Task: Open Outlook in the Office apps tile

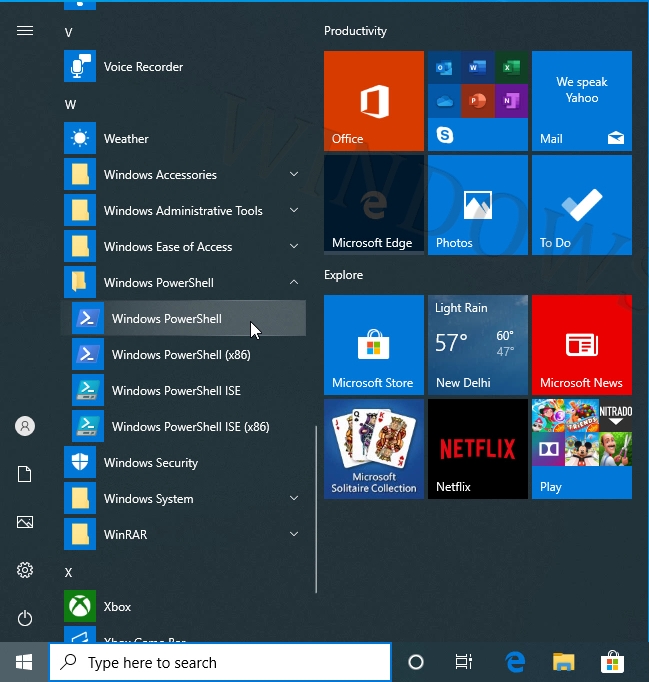Action: click(x=444, y=67)
